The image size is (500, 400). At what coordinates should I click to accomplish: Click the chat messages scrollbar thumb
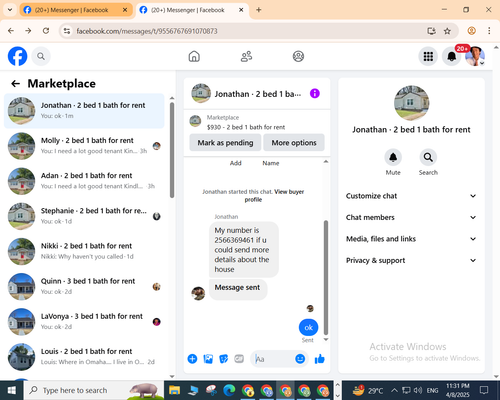tap(326, 277)
